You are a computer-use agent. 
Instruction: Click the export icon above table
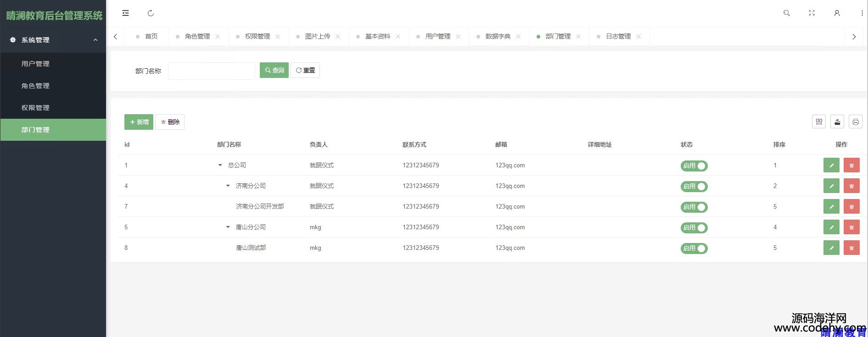pyautogui.click(x=837, y=122)
